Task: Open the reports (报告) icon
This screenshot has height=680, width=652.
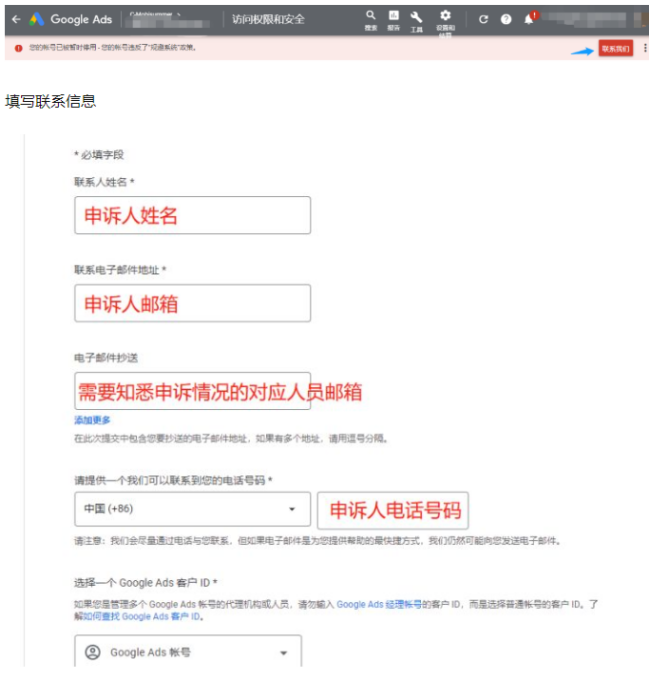Action: click(x=393, y=18)
